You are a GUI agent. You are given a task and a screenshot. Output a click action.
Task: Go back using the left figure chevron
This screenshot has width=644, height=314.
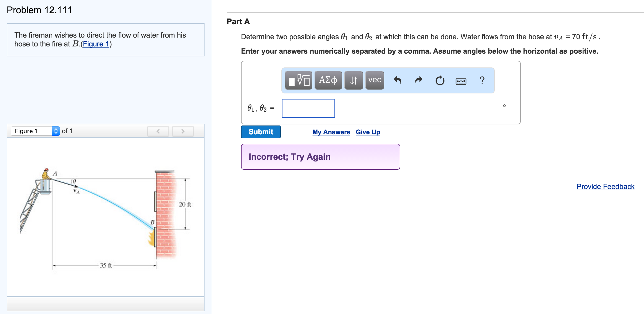pyautogui.click(x=158, y=131)
